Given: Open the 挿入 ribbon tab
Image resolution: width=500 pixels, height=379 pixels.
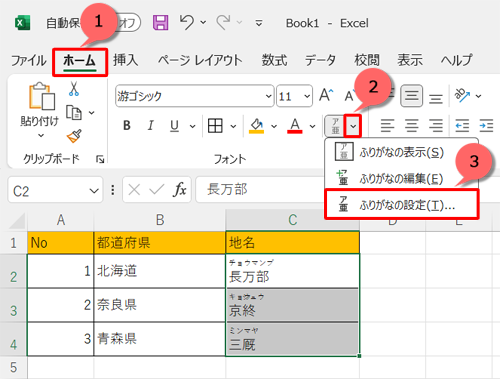Looking at the screenshot, I should pyautogui.click(x=125, y=60).
